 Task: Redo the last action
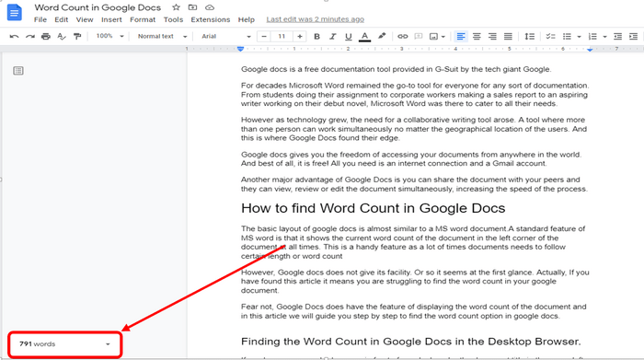point(30,37)
